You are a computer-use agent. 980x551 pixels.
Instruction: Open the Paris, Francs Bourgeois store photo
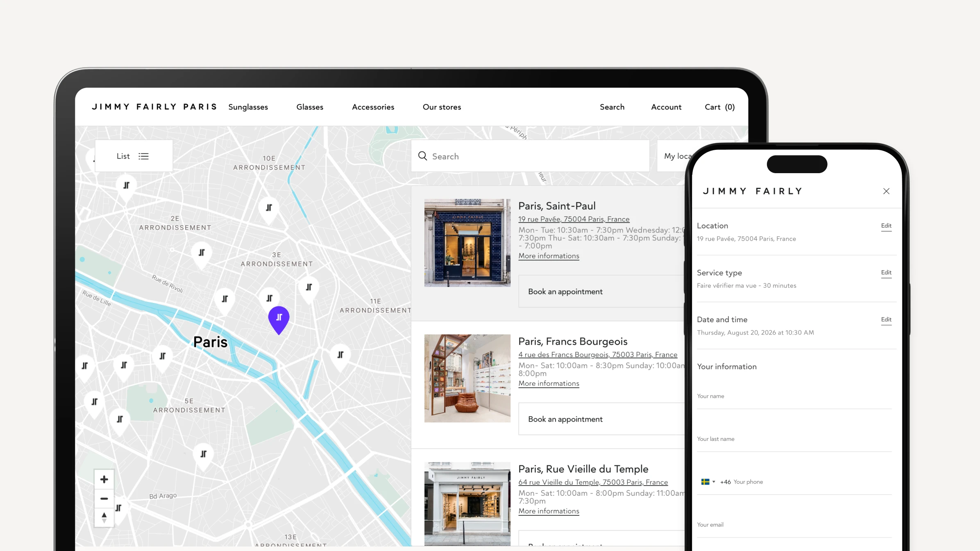(x=467, y=378)
